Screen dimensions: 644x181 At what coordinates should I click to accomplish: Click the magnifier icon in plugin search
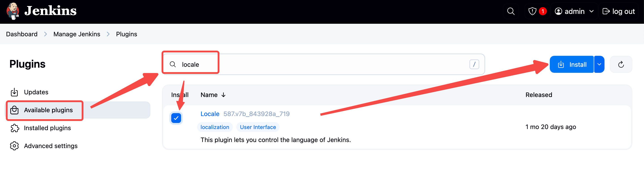173,65
